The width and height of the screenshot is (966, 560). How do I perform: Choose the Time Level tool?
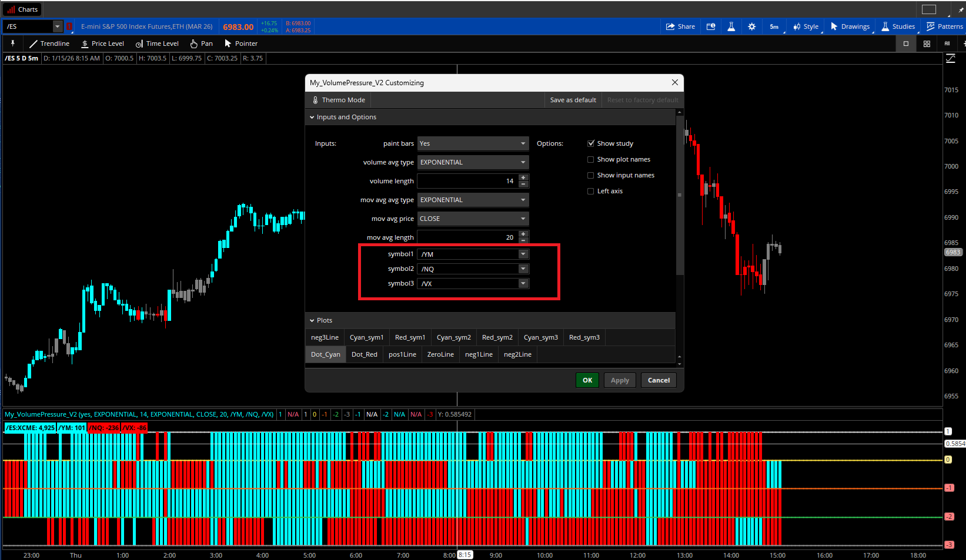click(x=157, y=43)
